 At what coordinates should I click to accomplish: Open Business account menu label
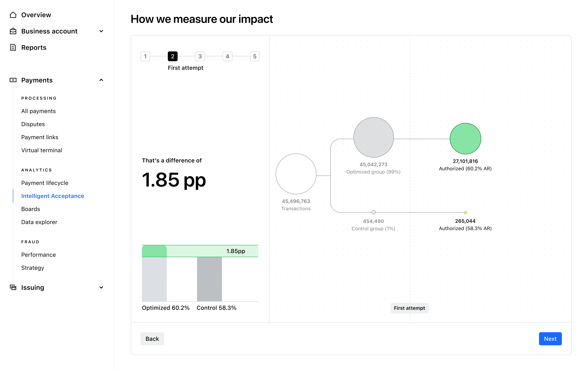[49, 31]
